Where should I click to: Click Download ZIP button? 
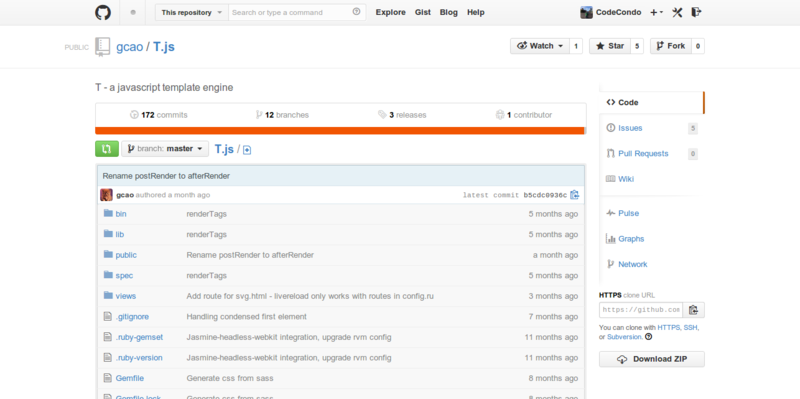pyautogui.click(x=652, y=359)
